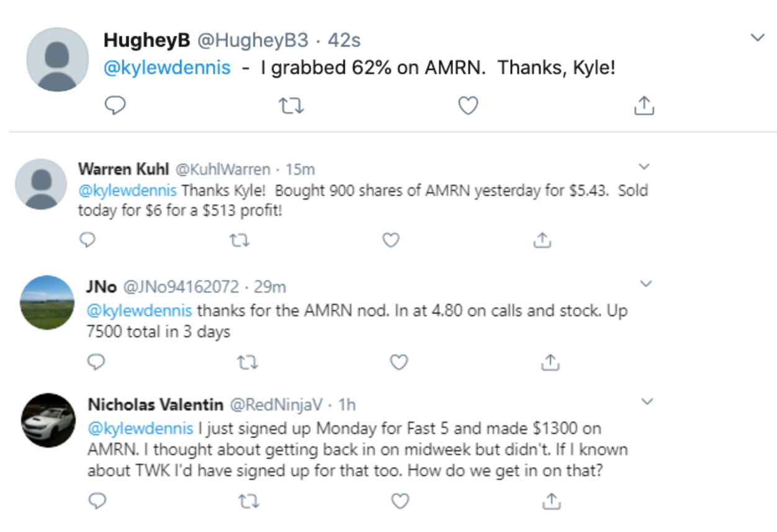Share HugheyB's tweet
The height and width of the screenshot is (532, 777).
click(644, 106)
